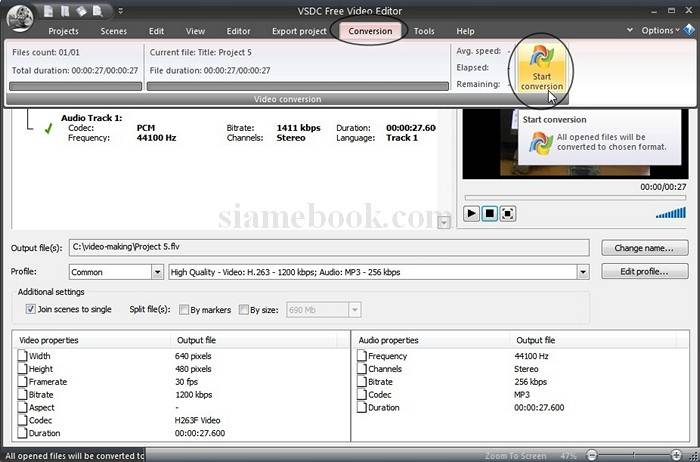Click the file list scroll-down arrow
700x462 pixels.
point(443,222)
